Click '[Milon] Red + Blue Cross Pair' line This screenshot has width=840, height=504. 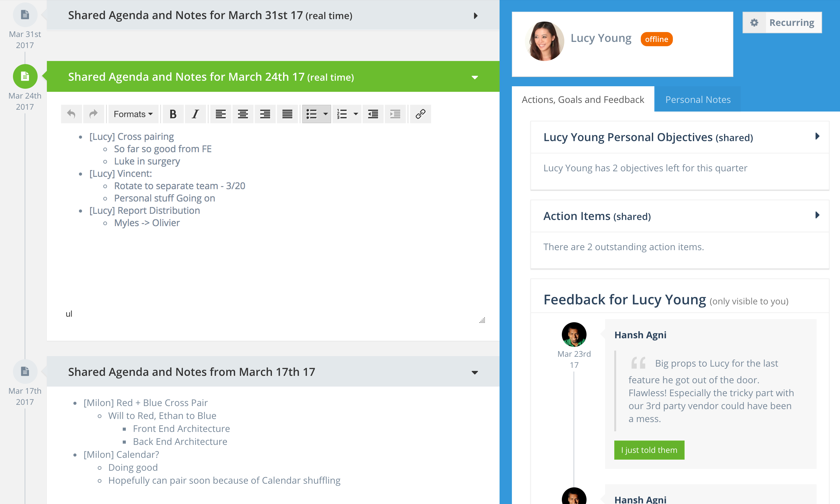tap(146, 403)
